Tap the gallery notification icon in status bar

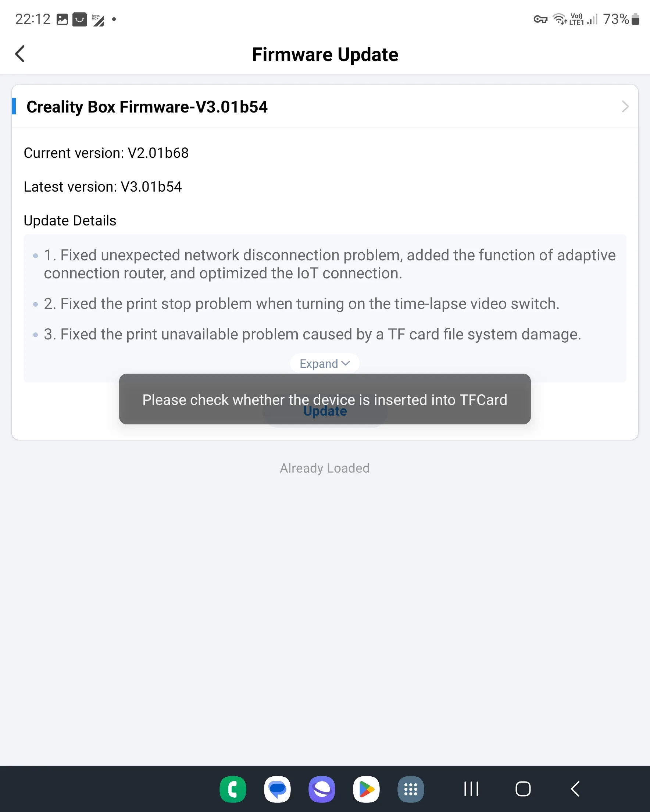62,19
